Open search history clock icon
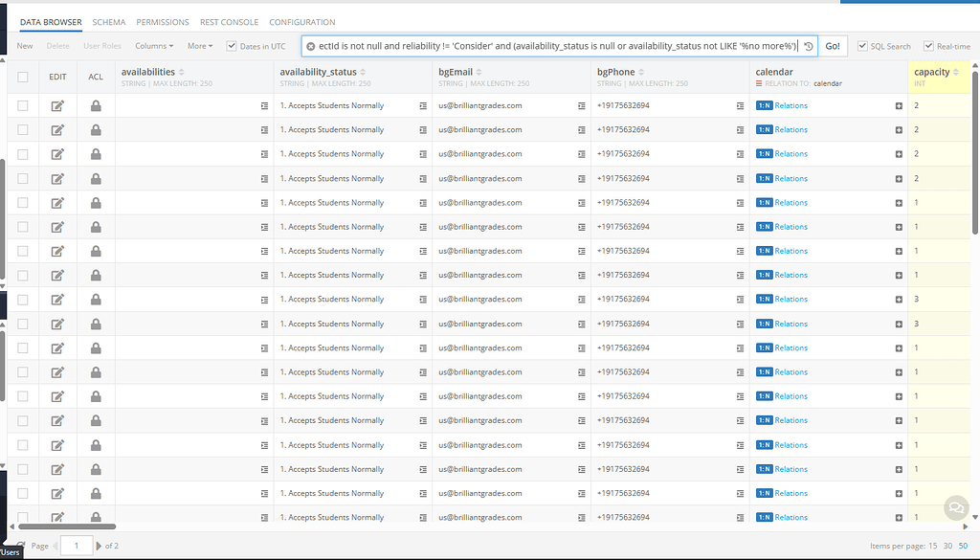Image resolution: width=980 pixels, height=560 pixels. point(809,46)
